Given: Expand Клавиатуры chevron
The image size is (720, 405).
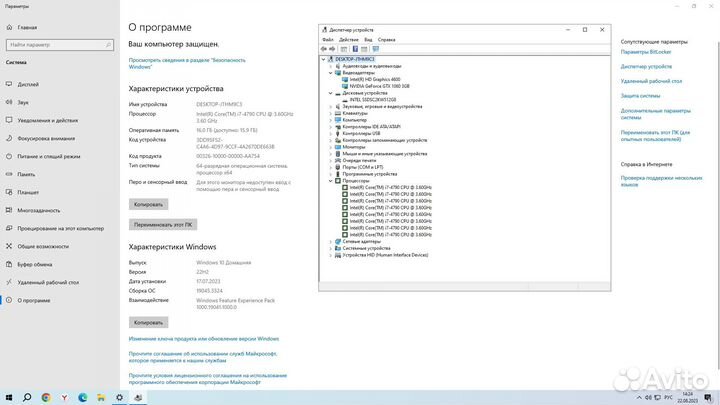Looking at the screenshot, I should pos(331,113).
